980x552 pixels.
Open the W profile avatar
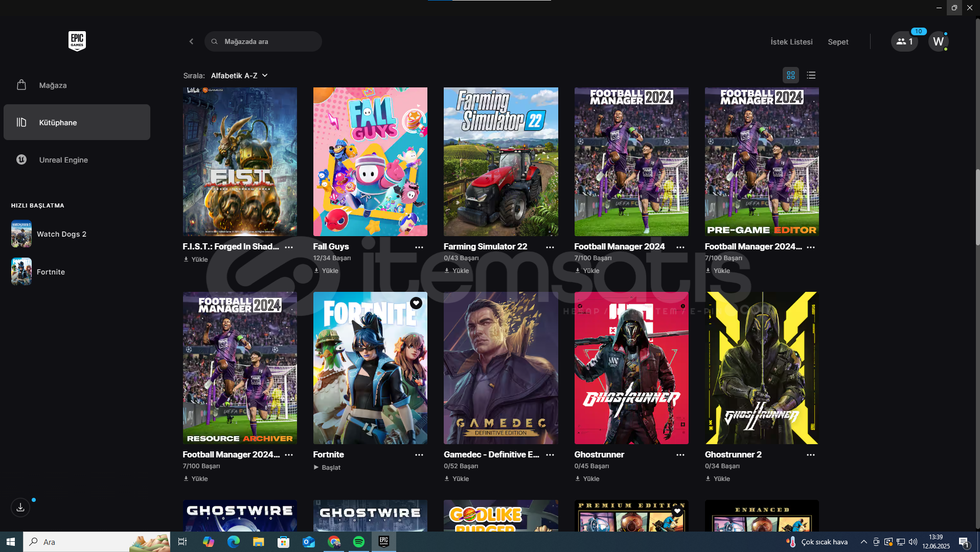click(938, 41)
